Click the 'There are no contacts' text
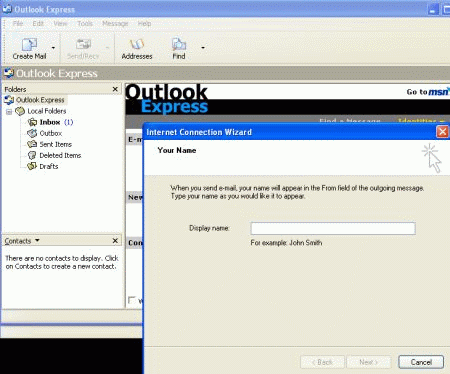Viewport: 450px width, 374px height. 62,262
